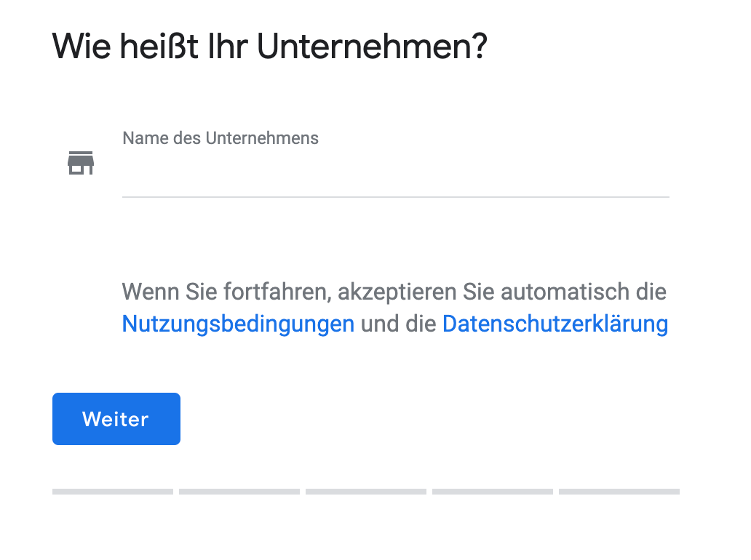This screenshot has width=751, height=560.
Task: Open the Nutzungsbedingungen link
Action: coord(237,324)
